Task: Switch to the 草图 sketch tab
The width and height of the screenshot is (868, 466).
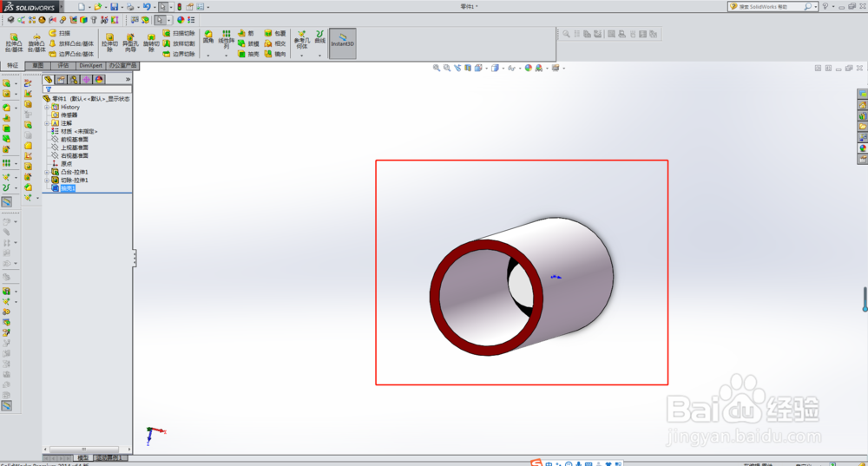Action: [x=37, y=65]
